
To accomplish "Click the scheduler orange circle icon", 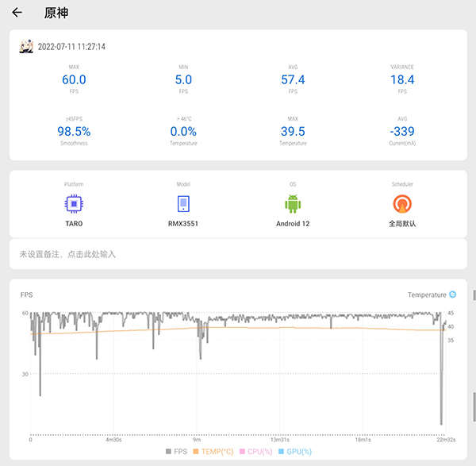I will click(x=403, y=204).
